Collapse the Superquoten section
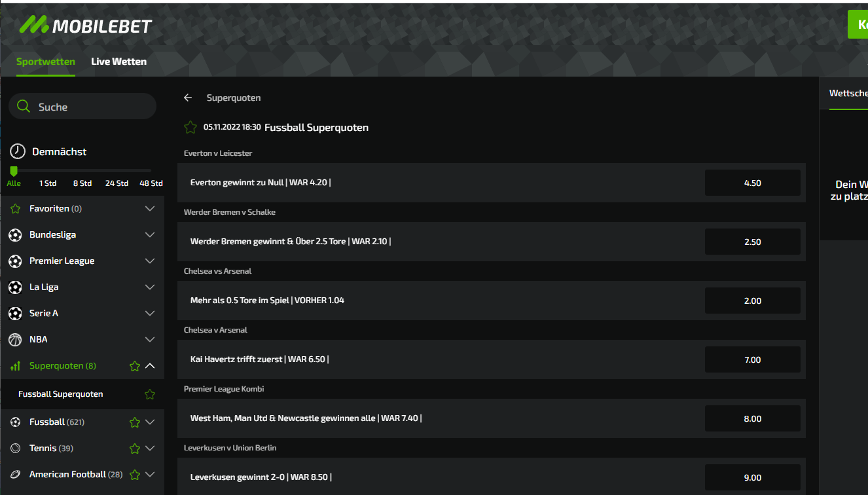The image size is (868, 495). [150, 365]
